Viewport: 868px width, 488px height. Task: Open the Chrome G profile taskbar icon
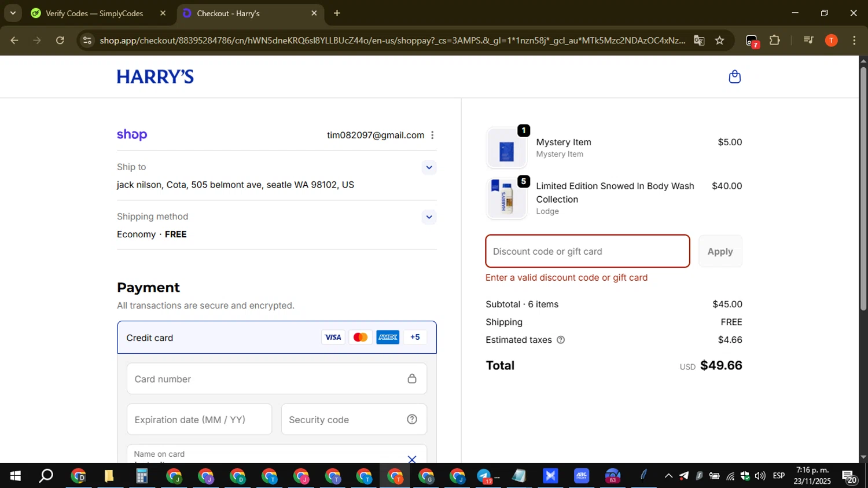(x=426, y=476)
